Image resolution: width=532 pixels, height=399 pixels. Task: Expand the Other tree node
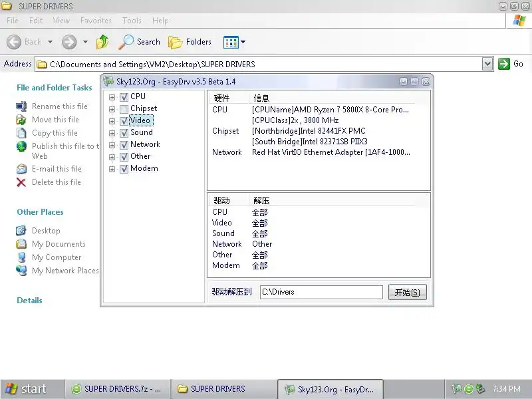[112, 157]
